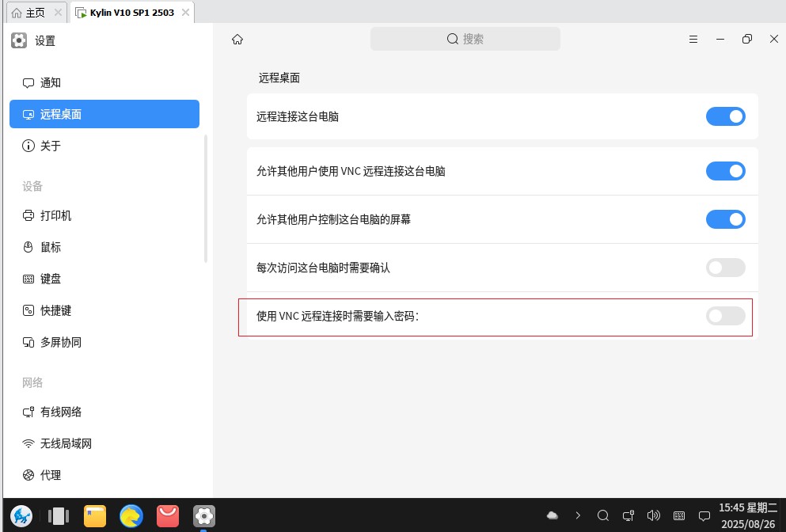Close the Kylin V10 SP1 2503 tab

coord(185,13)
